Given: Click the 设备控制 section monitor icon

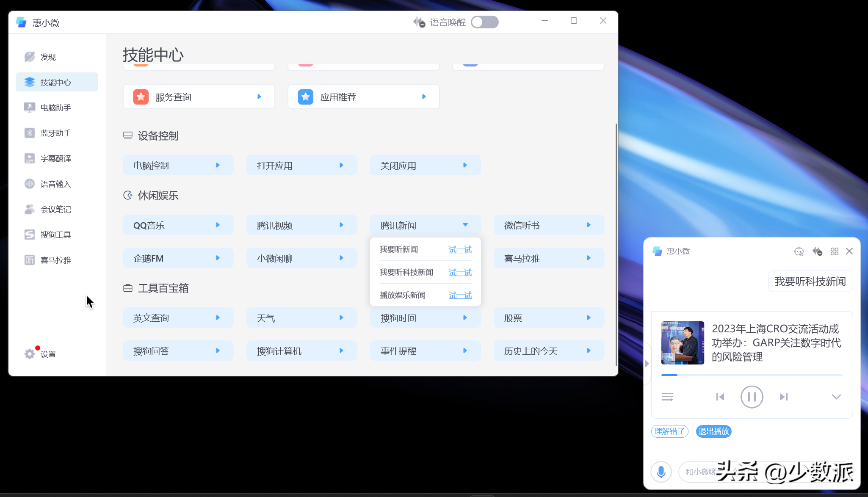Looking at the screenshot, I should [x=128, y=136].
